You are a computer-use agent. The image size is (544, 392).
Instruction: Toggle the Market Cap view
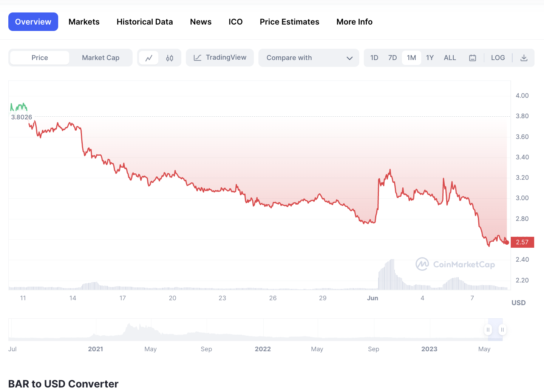tap(100, 58)
